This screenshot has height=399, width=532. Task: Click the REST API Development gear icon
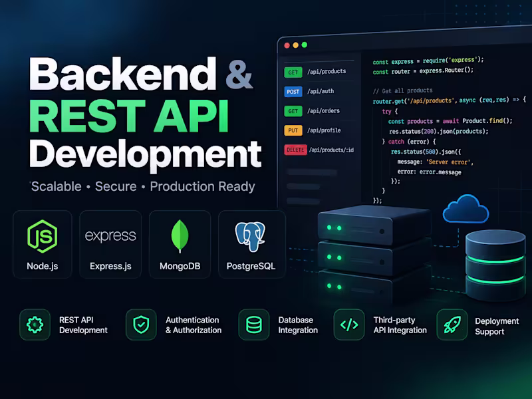(x=35, y=325)
